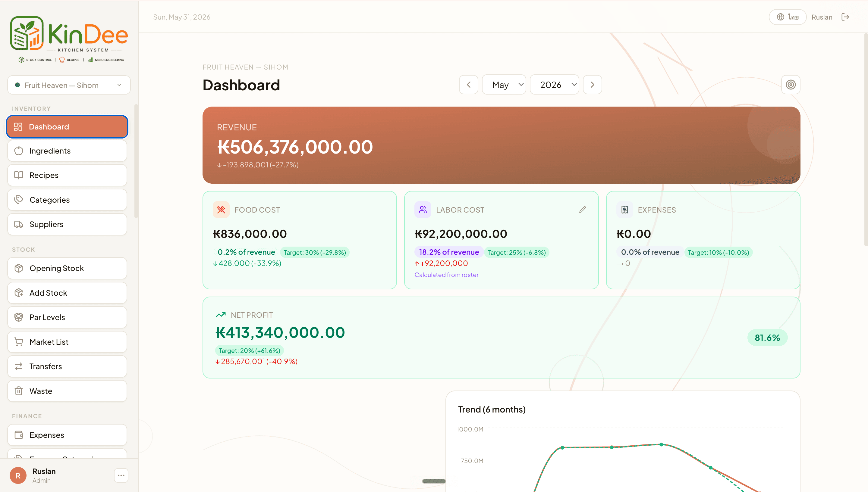This screenshot has width=868, height=492.
Task: Open the 2026 year dropdown
Action: click(555, 85)
